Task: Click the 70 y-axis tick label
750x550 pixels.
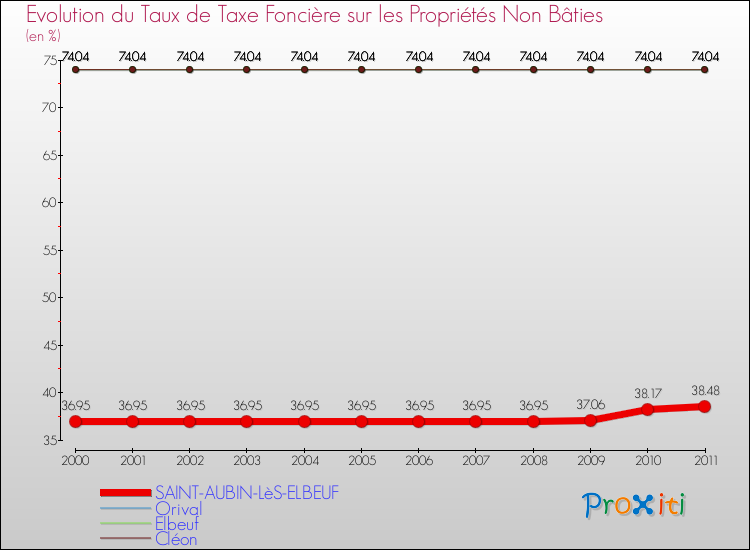Action: coord(49,108)
